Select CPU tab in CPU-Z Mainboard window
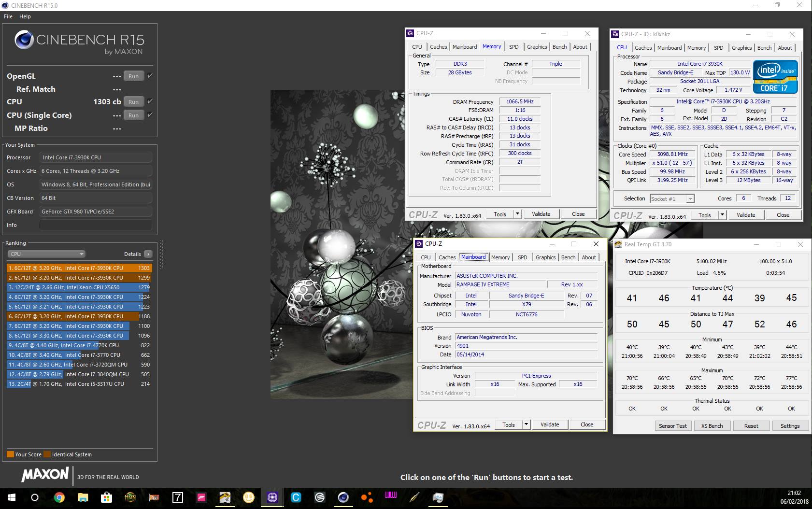Image resolution: width=812 pixels, height=509 pixels. pyautogui.click(x=426, y=257)
